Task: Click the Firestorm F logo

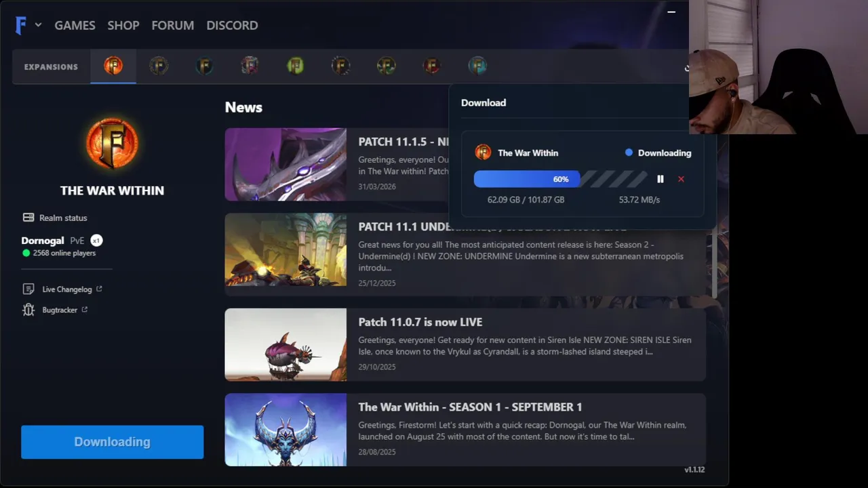Action: tap(20, 25)
